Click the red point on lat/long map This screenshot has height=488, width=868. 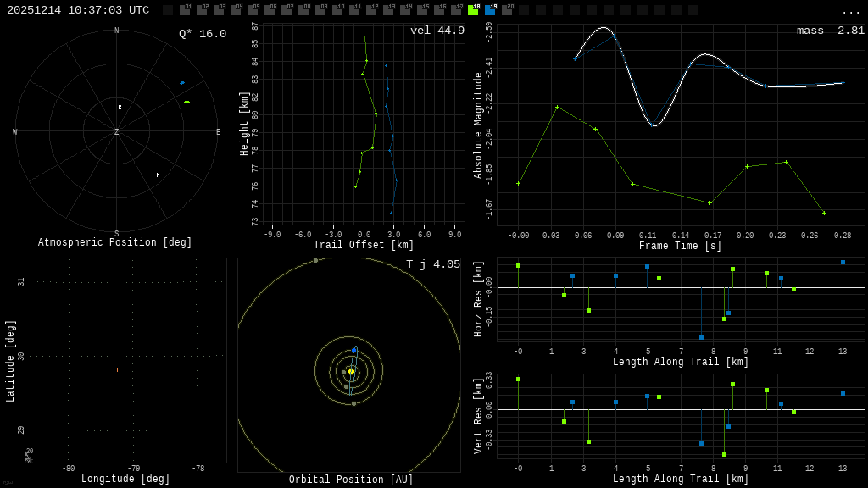click(x=117, y=369)
